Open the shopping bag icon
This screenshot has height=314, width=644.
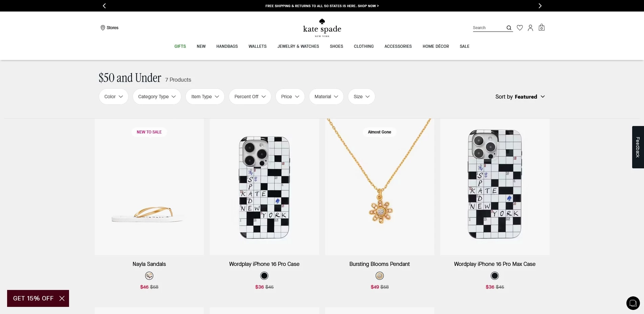coord(541,27)
